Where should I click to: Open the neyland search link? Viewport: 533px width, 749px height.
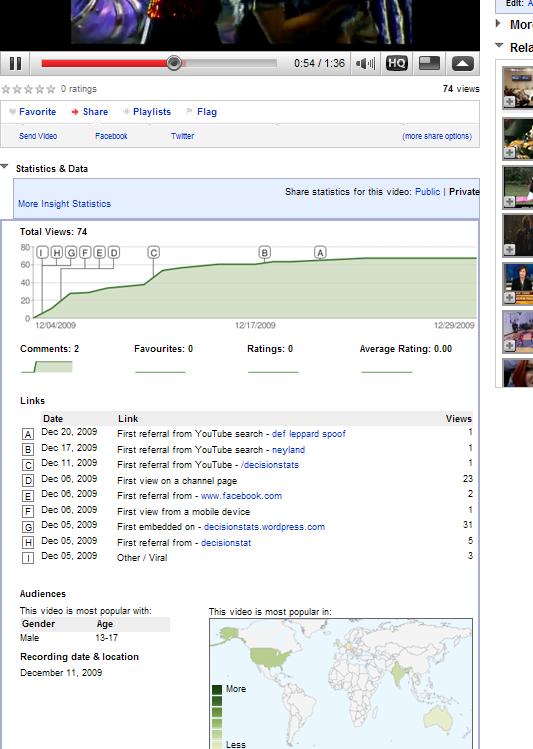pos(288,449)
